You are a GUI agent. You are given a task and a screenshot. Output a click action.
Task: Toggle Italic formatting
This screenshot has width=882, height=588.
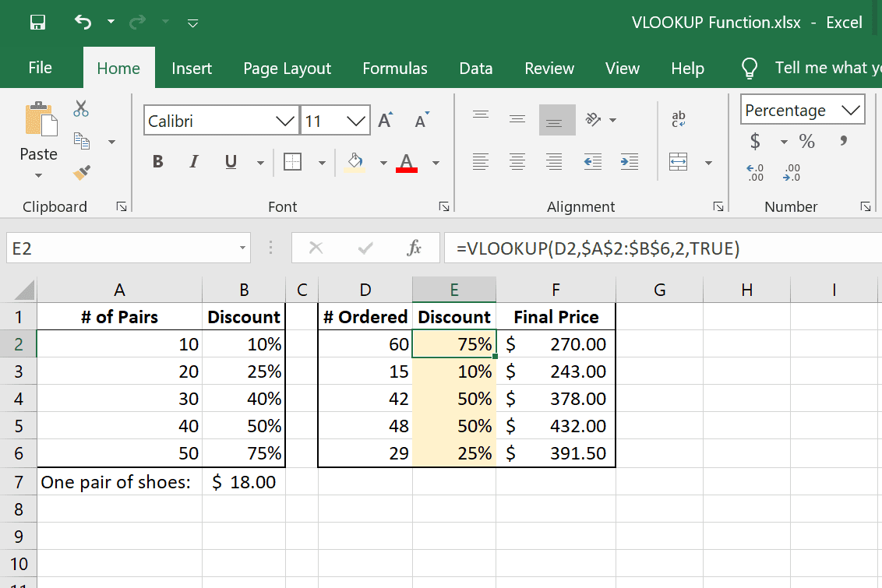[193, 162]
